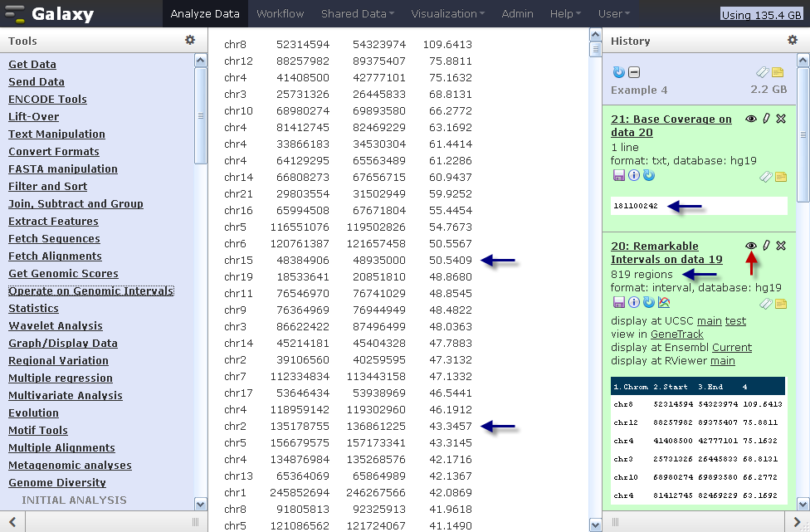Edit attributes pencil of dataset 21
The height and width of the screenshot is (532, 810).
click(x=766, y=119)
